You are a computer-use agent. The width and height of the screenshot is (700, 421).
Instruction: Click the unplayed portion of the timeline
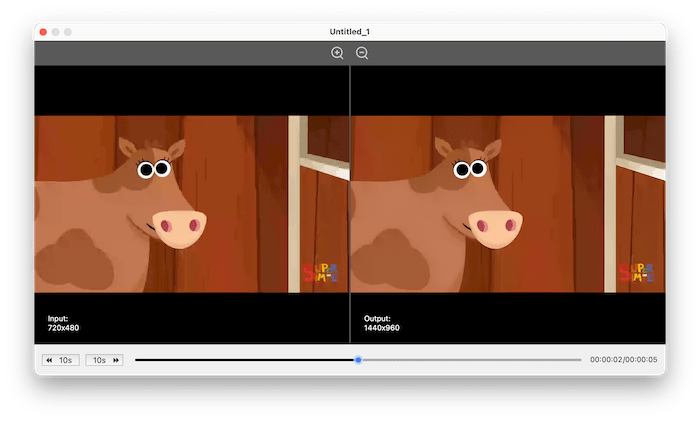470,360
